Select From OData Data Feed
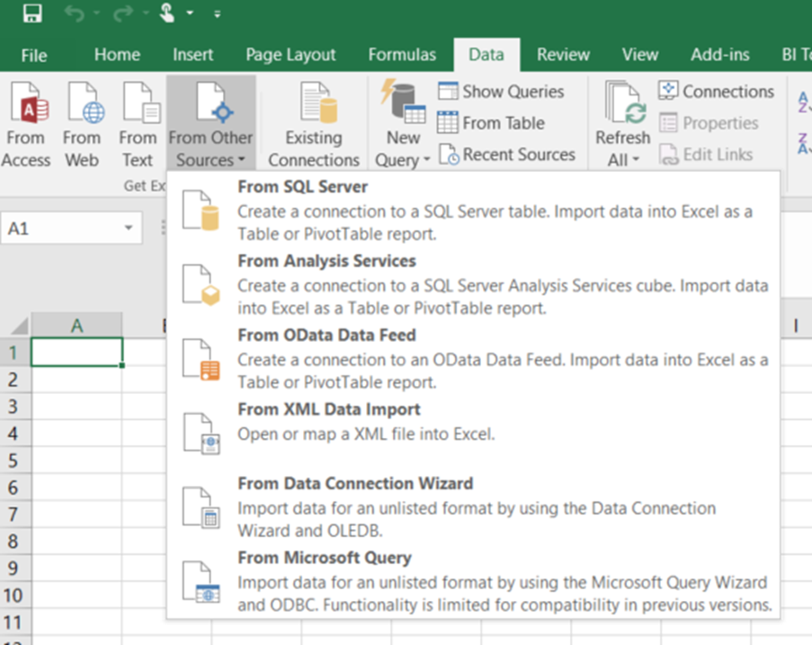Viewport: 812px width, 645px height. pyautogui.click(x=473, y=358)
